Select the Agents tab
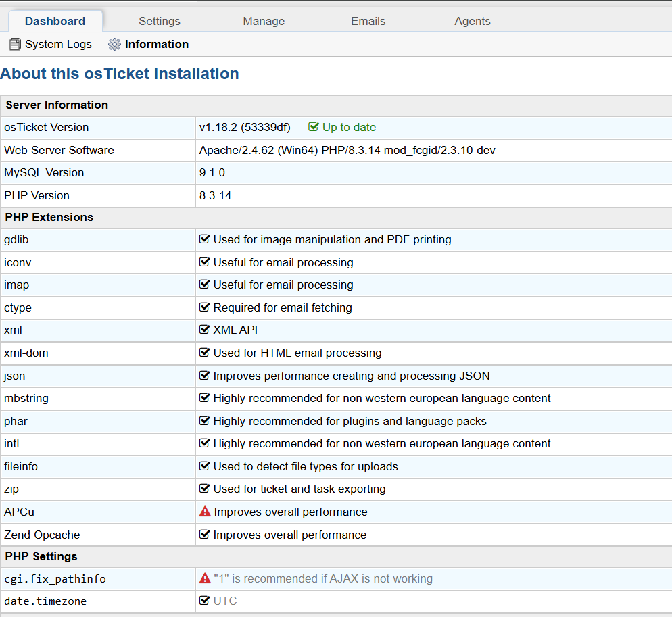Image resolution: width=672 pixels, height=617 pixels. (x=473, y=21)
